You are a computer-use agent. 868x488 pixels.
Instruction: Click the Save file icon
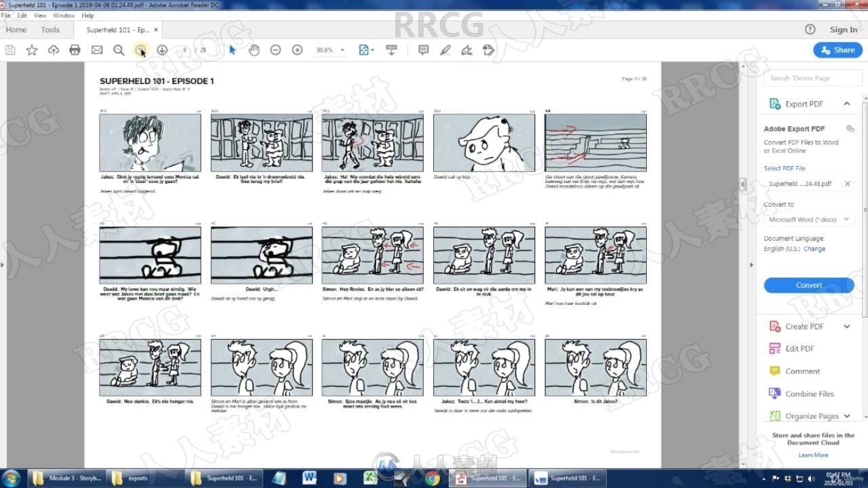tap(10, 50)
